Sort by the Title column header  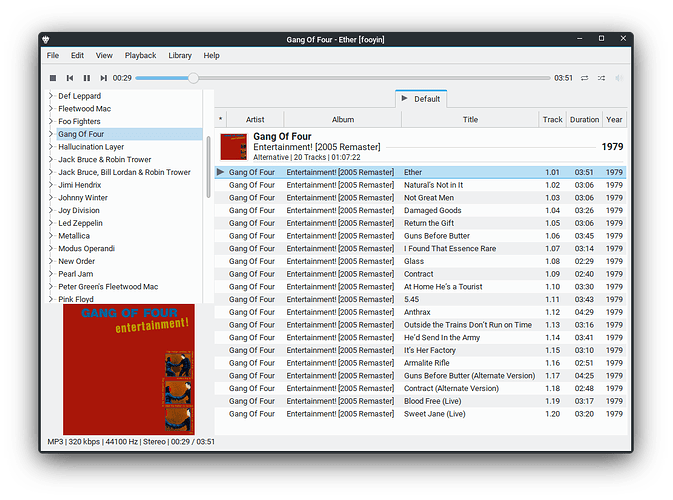click(470, 119)
